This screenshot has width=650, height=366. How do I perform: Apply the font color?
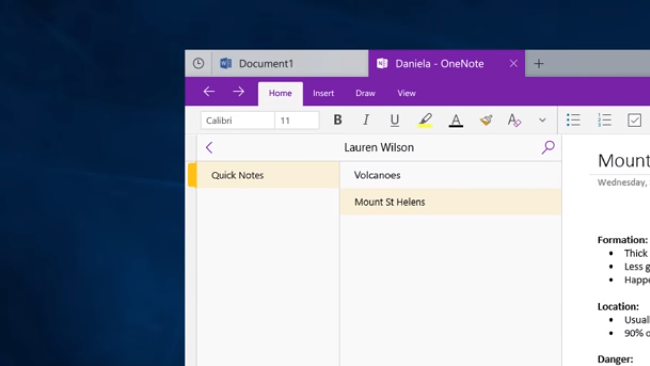456,120
